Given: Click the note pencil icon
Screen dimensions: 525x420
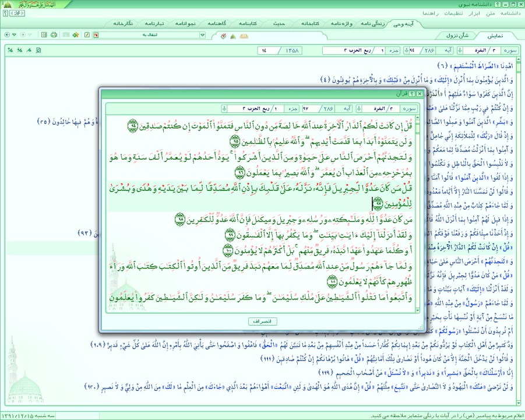Looking at the screenshot, I should (87, 35).
